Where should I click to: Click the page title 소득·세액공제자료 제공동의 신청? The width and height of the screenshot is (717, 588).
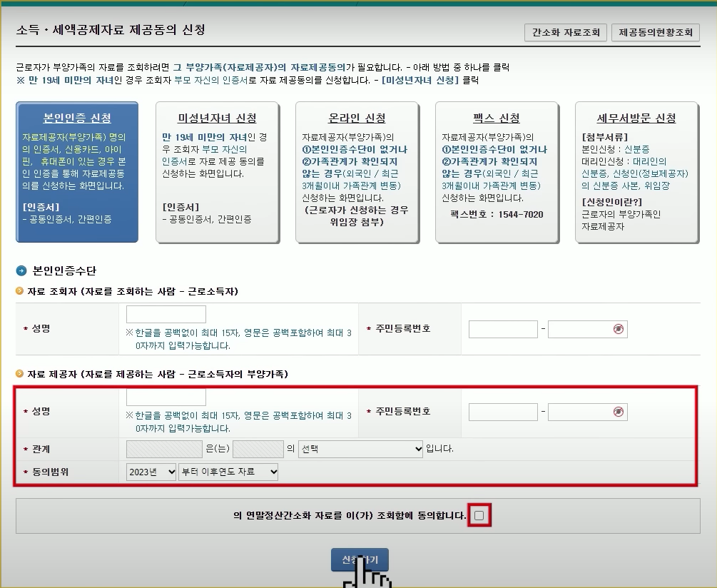[x=111, y=30]
